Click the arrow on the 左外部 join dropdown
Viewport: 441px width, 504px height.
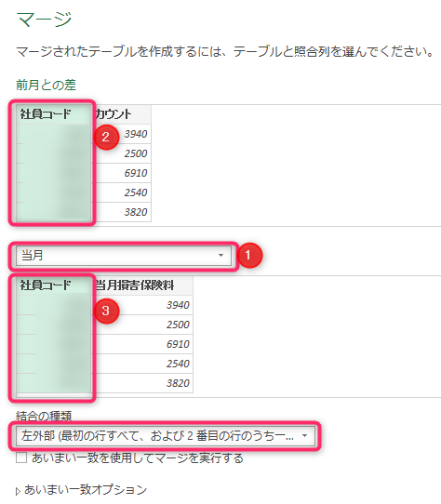[304, 436]
